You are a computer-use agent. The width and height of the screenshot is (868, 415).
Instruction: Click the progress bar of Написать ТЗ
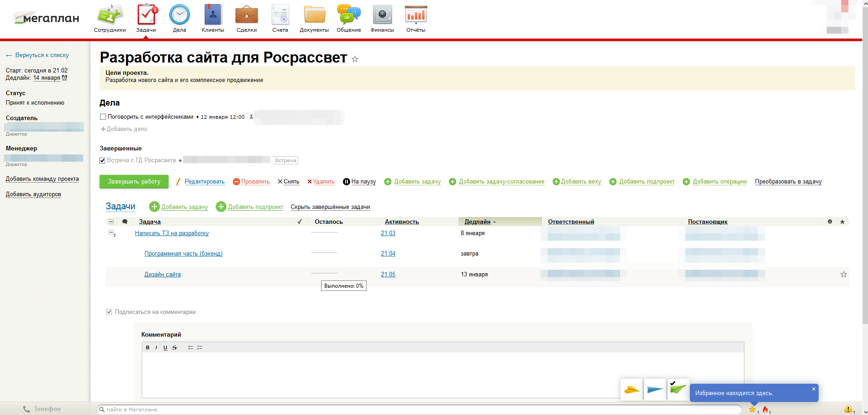[x=324, y=232]
